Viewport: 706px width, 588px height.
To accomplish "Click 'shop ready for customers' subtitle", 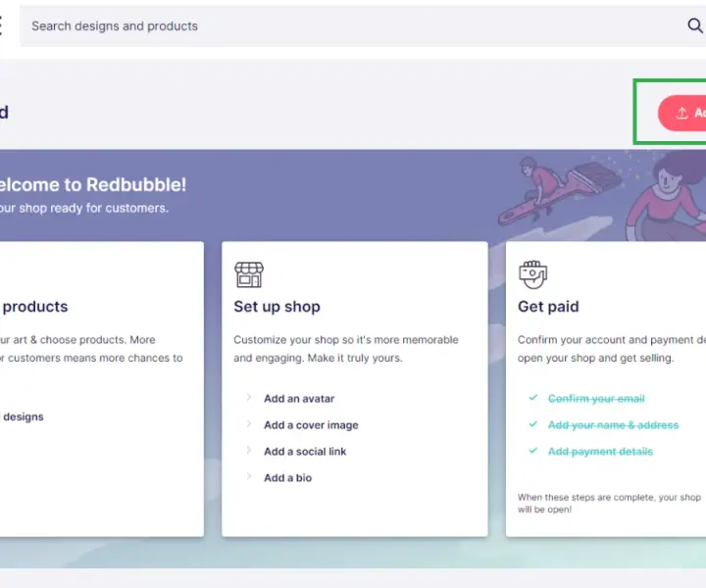I will tap(84, 209).
